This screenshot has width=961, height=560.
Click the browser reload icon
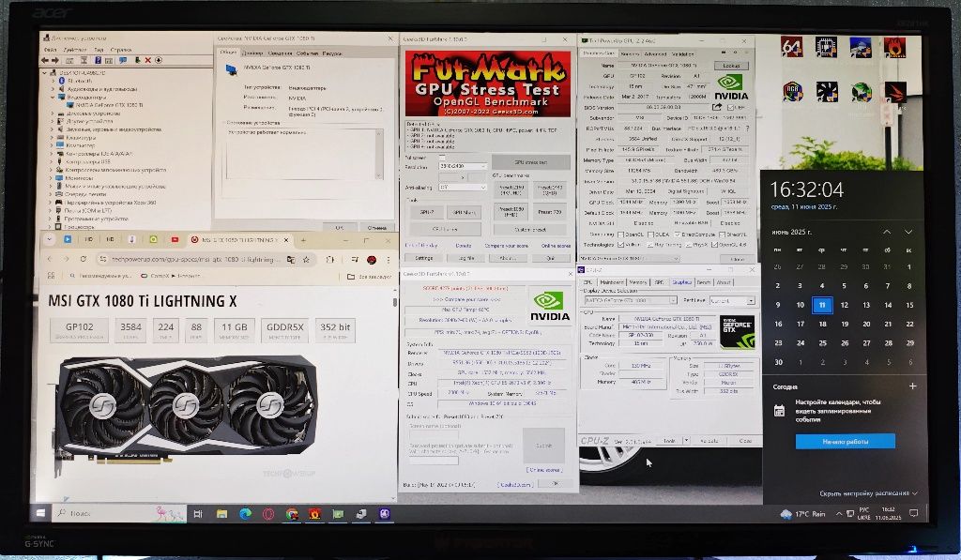click(x=84, y=259)
